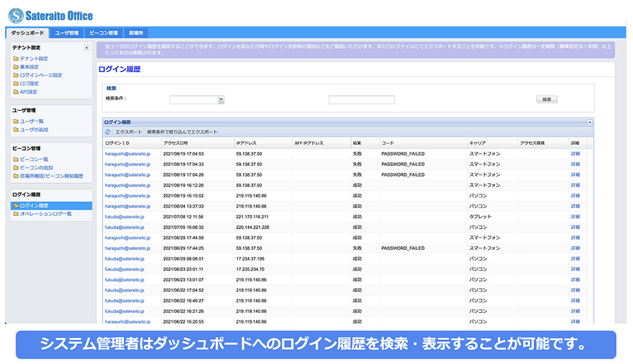Open 詳細 link for the first login row

(575, 154)
